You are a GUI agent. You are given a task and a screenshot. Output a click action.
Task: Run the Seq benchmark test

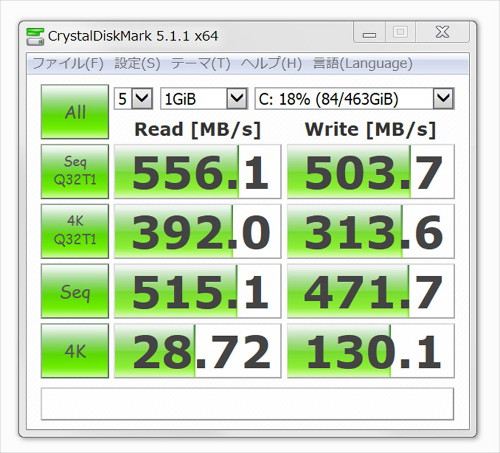pyautogui.click(x=75, y=291)
